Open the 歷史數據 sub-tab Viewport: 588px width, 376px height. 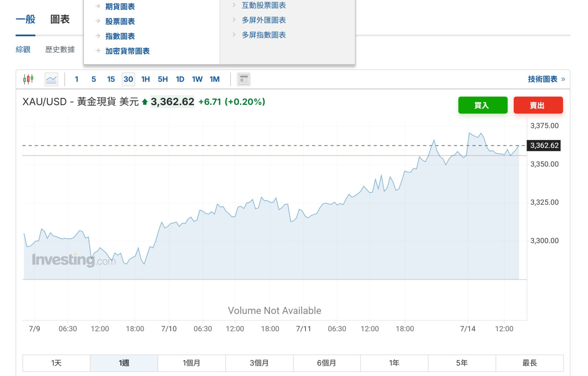60,50
